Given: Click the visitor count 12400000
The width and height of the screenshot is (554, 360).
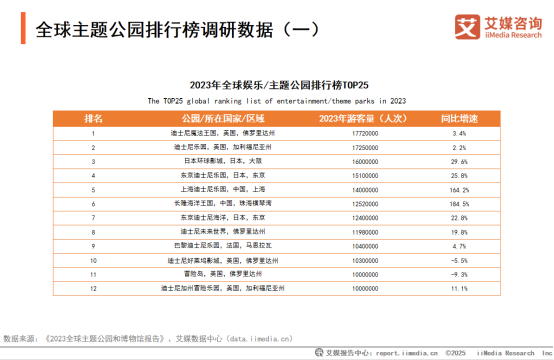Looking at the screenshot, I should (x=365, y=218).
